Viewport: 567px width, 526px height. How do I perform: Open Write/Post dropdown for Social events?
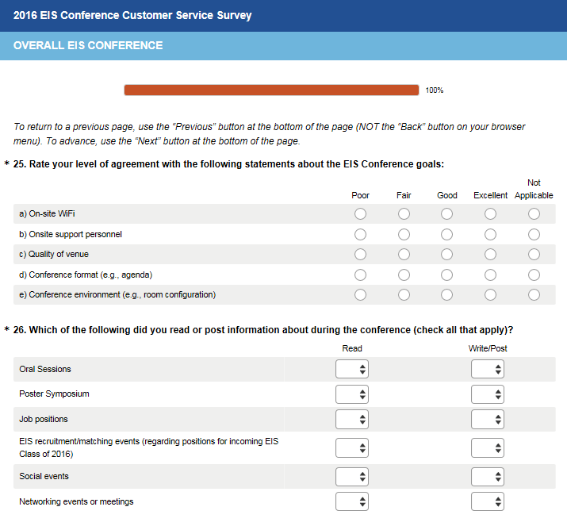[x=487, y=477]
